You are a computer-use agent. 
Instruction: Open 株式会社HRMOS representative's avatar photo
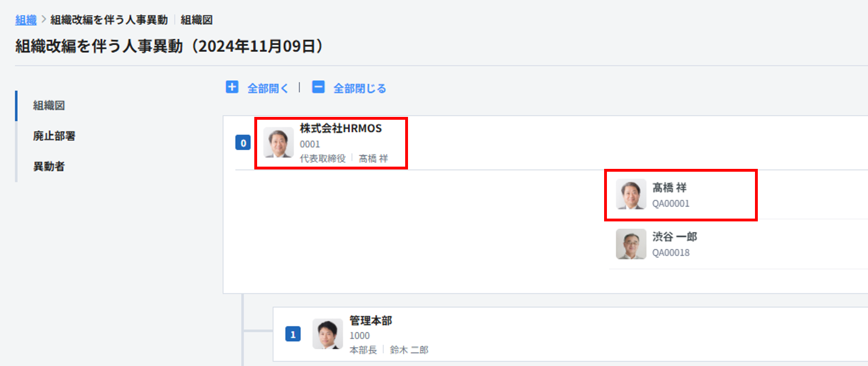click(279, 142)
